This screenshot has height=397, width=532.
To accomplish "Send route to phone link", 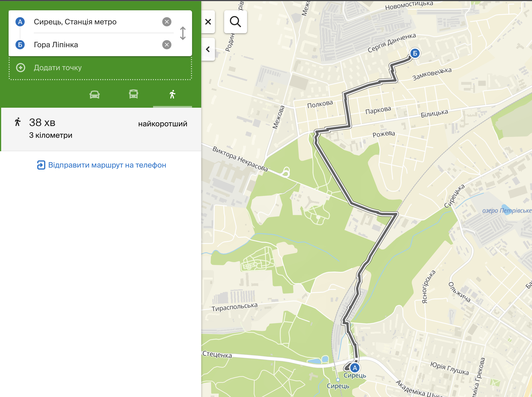I will [x=107, y=165].
